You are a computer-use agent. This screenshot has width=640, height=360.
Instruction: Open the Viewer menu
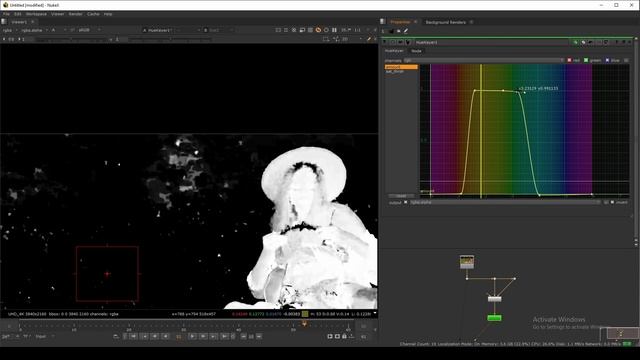click(57, 14)
